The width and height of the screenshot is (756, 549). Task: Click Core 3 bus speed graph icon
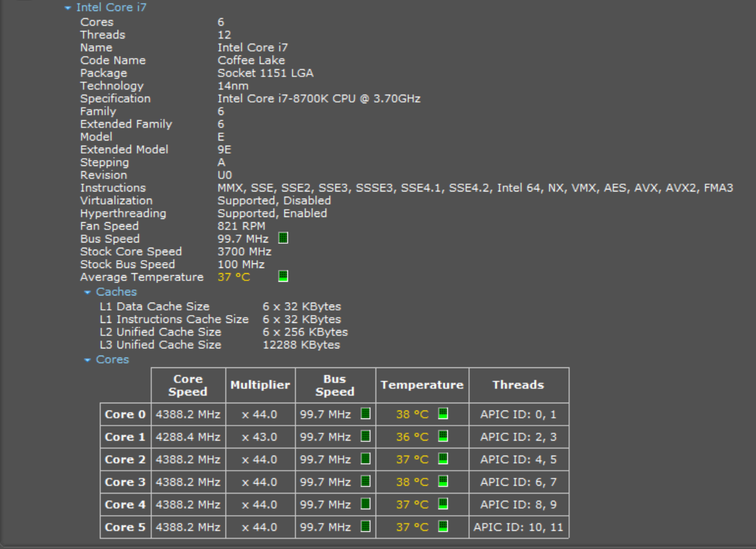coord(366,481)
